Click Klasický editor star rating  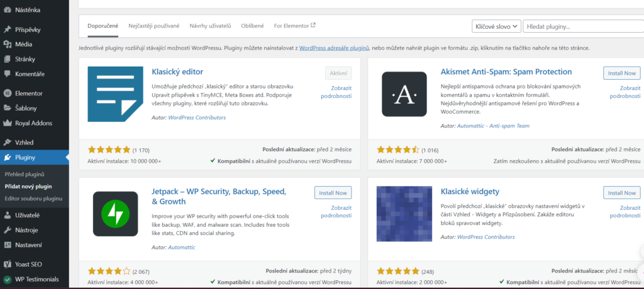click(109, 150)
